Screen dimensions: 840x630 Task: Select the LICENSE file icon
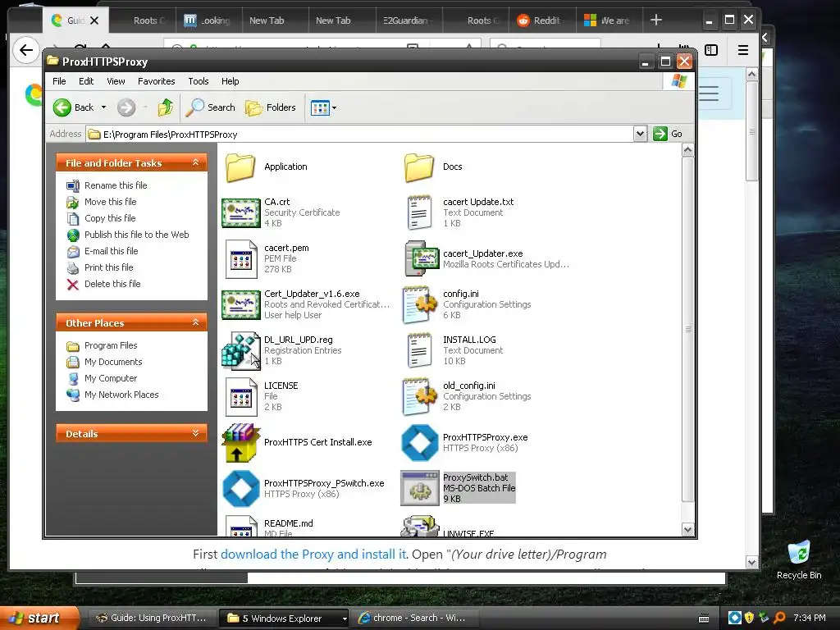click(241, 396)
